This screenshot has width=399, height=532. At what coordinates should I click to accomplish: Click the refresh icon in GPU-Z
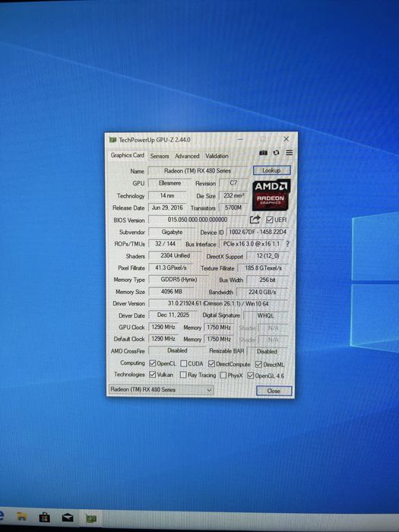pos(276,153)
